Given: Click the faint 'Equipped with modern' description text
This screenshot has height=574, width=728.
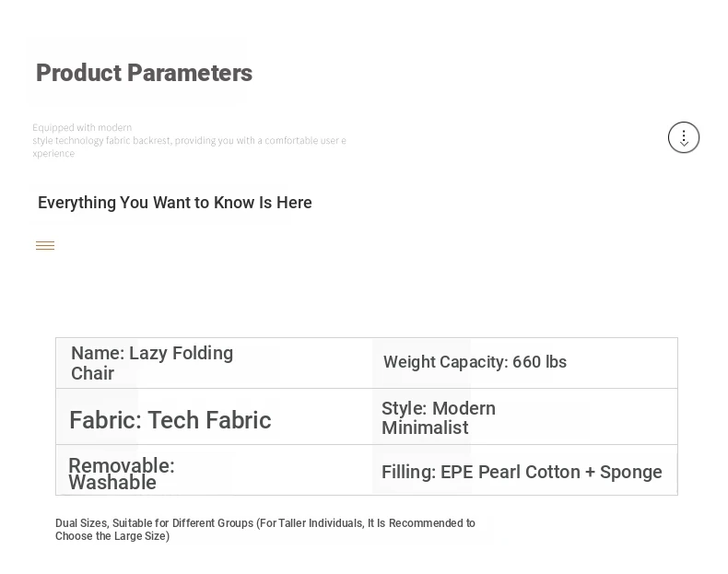Looking at the screenshot, I should tap(82, 128).
